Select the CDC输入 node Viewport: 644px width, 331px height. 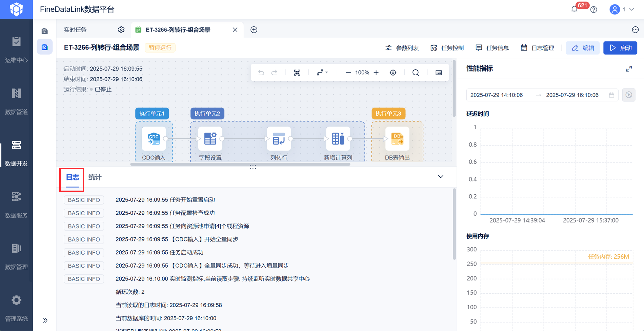point(154,139)
